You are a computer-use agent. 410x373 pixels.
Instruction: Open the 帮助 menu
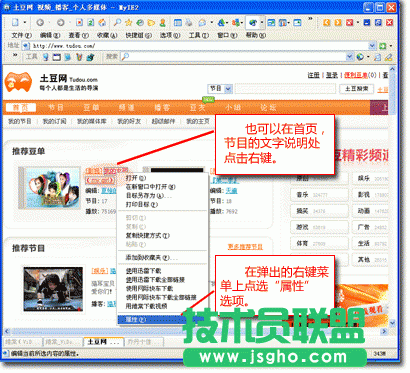(x=256, y=35)
